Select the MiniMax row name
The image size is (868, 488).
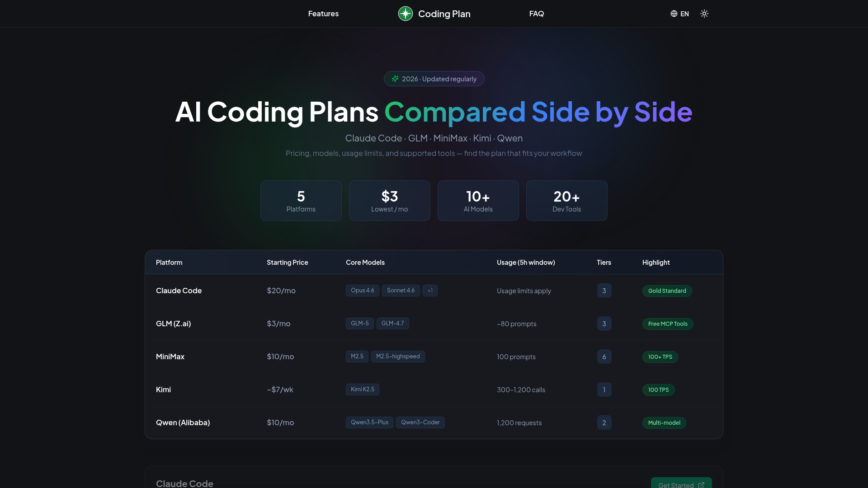point(170,357)
